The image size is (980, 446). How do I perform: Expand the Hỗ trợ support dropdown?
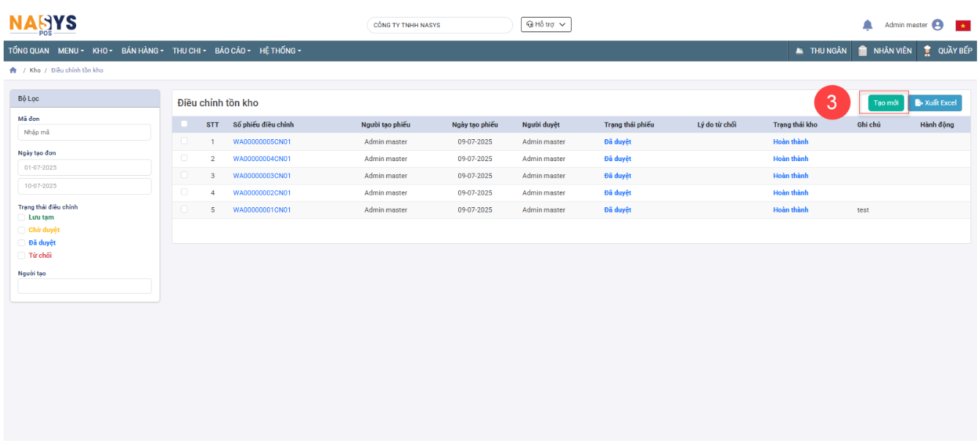(546, 25)
